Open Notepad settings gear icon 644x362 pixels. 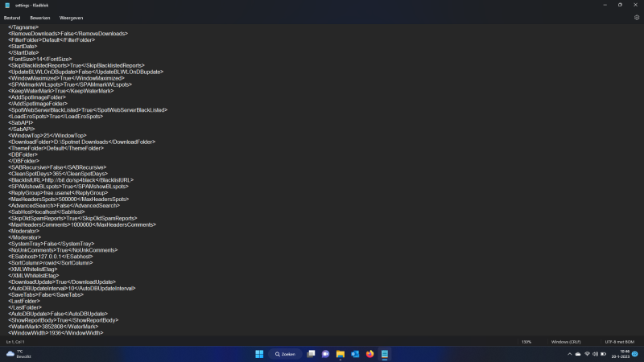point(636,17)
